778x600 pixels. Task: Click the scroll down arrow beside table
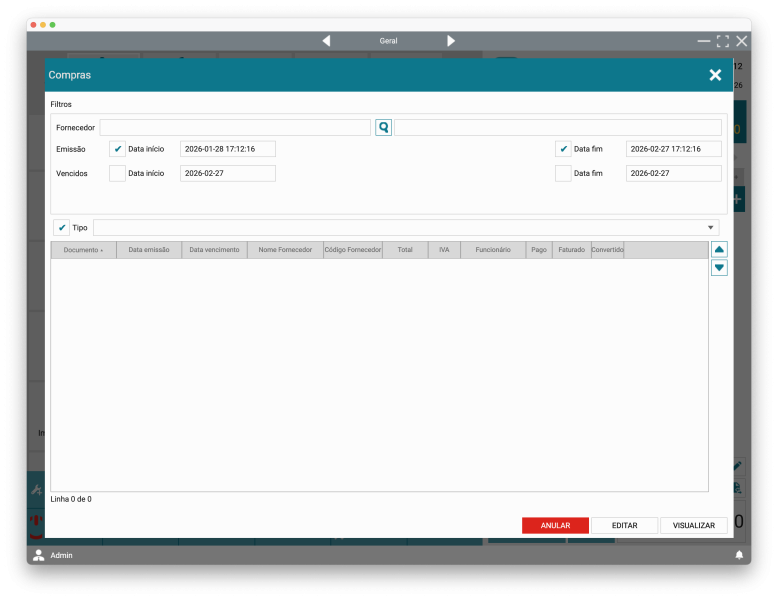point(719,268)
